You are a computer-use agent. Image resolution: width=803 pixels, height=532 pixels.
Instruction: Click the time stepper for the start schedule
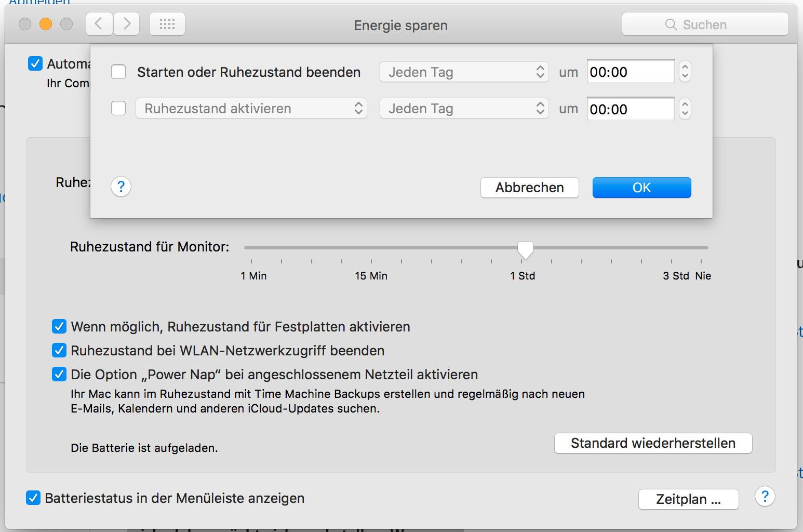685,72
